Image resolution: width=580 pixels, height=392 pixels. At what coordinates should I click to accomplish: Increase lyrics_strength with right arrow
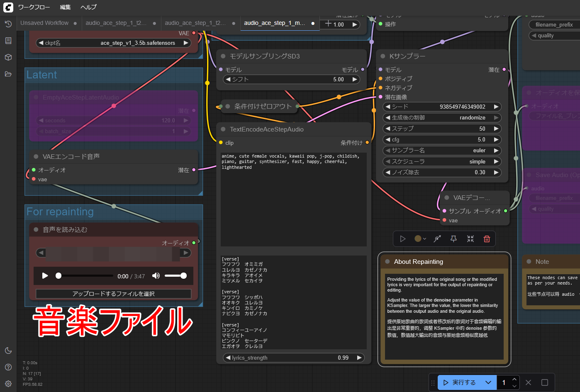point(359,358)
